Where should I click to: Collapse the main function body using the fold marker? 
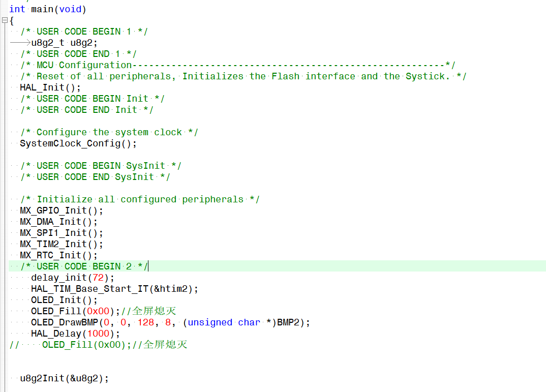[x=4, y=20]
